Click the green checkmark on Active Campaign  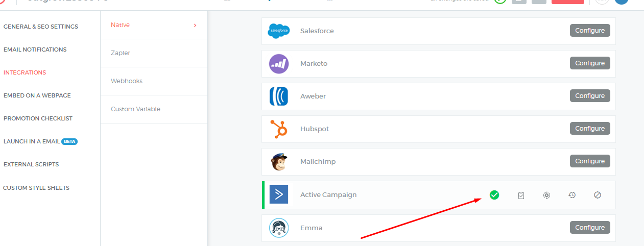click(x=494, y=195)
